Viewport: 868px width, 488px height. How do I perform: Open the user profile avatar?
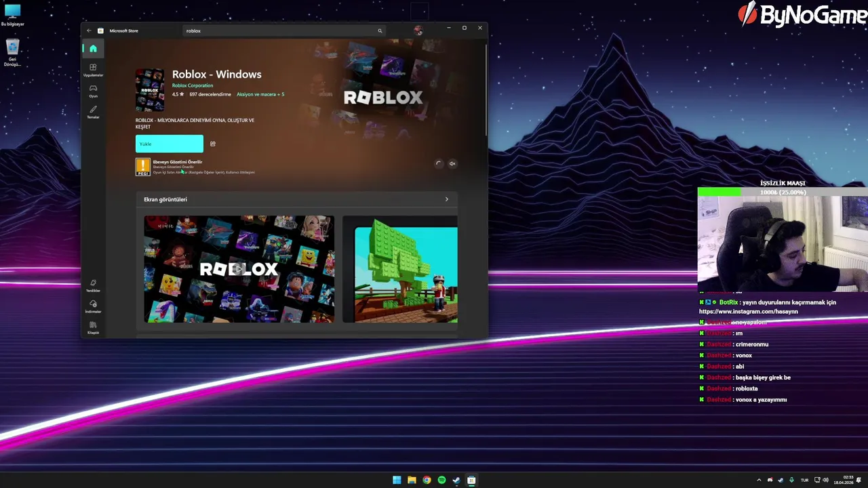tap(418, 30)
